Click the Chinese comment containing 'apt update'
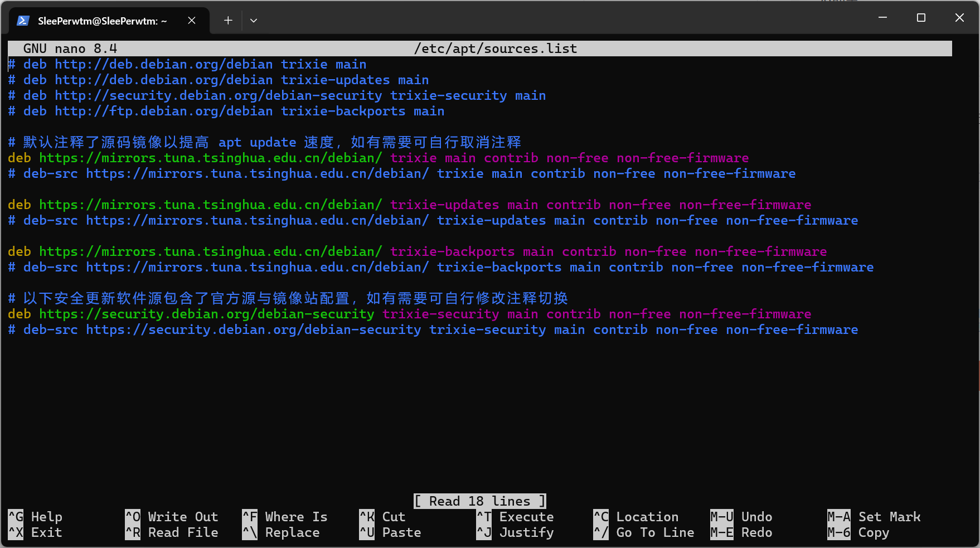This screenshot has width=980, height=548. click(265, 142)
